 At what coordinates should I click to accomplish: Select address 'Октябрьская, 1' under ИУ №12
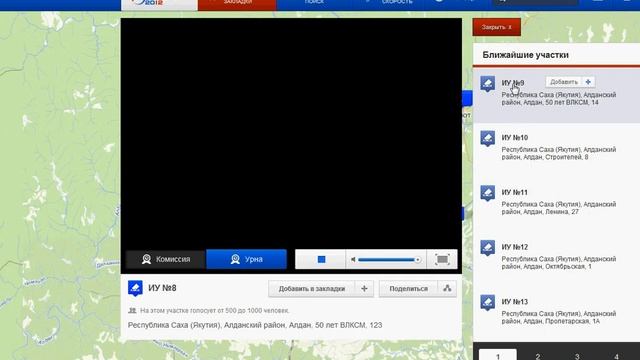(568, 267)
